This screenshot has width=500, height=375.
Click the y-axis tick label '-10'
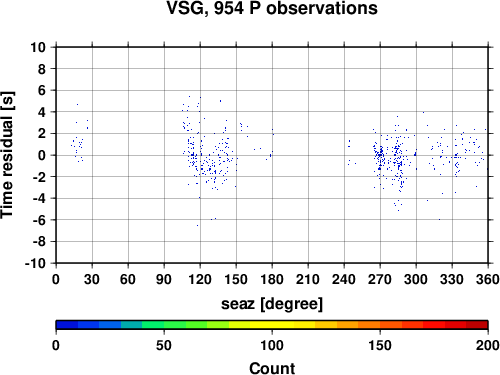[35, 263]
